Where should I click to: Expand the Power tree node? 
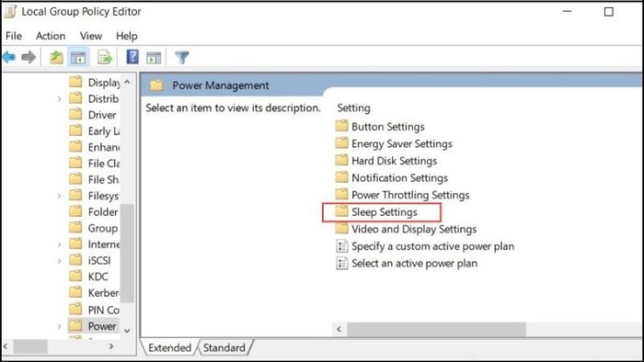click(59, 326)
